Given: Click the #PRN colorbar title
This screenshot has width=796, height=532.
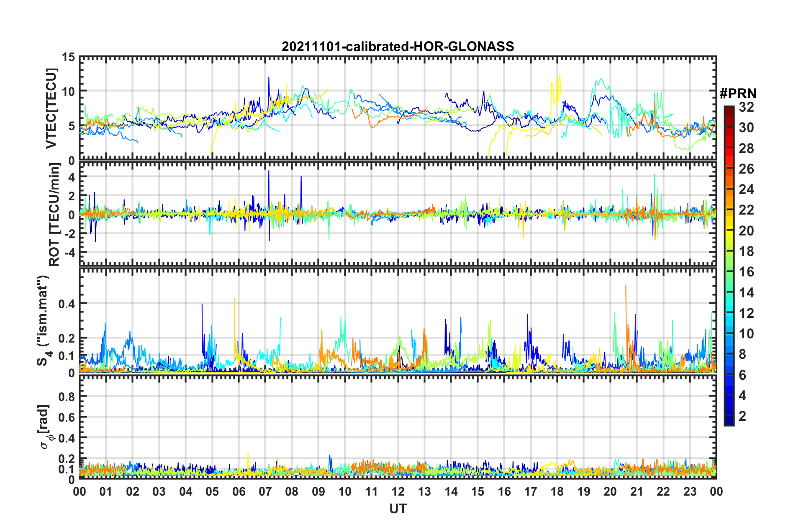Looking at the screenshot, I should [x=738, y=94].
